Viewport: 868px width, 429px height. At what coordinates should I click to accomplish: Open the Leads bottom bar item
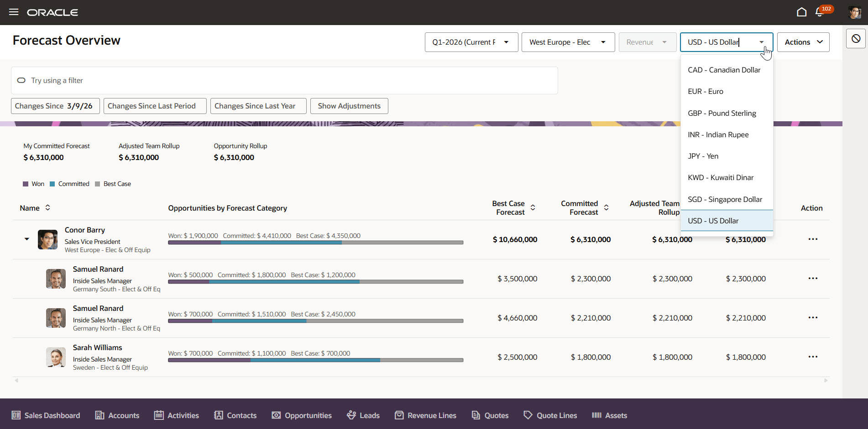pyautogui.click(x=363, y=415)
